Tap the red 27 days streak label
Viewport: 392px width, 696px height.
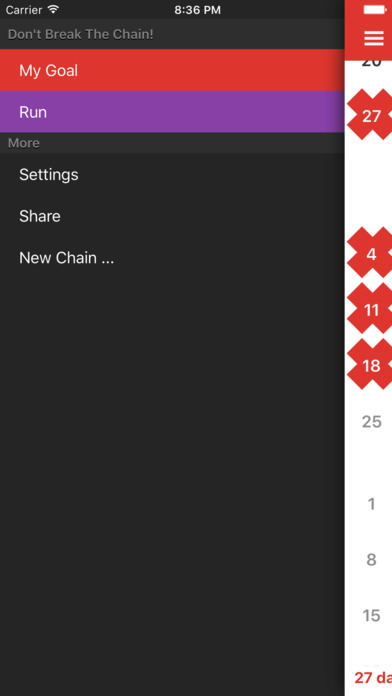373,677
